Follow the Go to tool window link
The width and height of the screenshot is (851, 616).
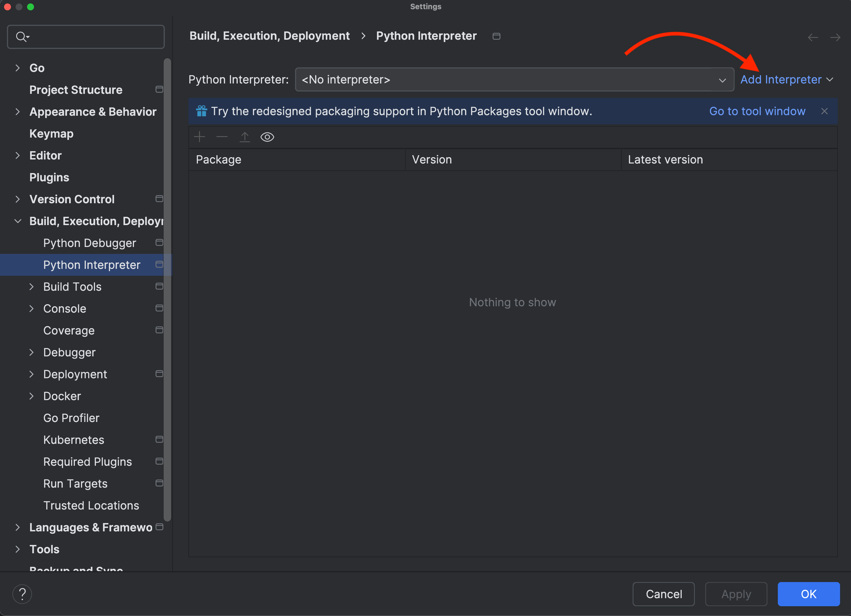click(x=757, y=111)
